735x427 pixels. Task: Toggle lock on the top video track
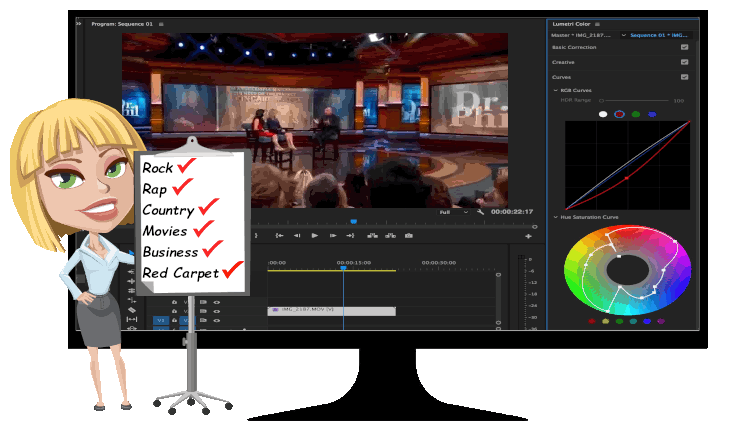pos(174,302)
